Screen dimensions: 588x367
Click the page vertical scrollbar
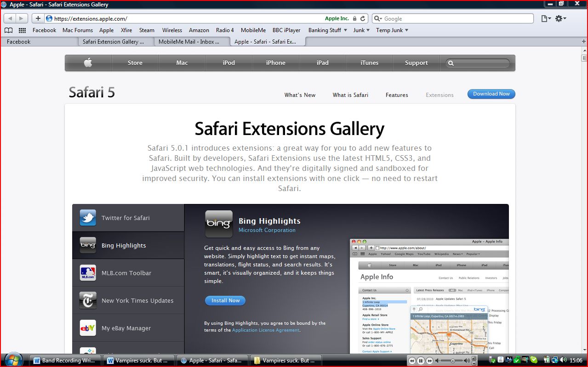point(584,199)
